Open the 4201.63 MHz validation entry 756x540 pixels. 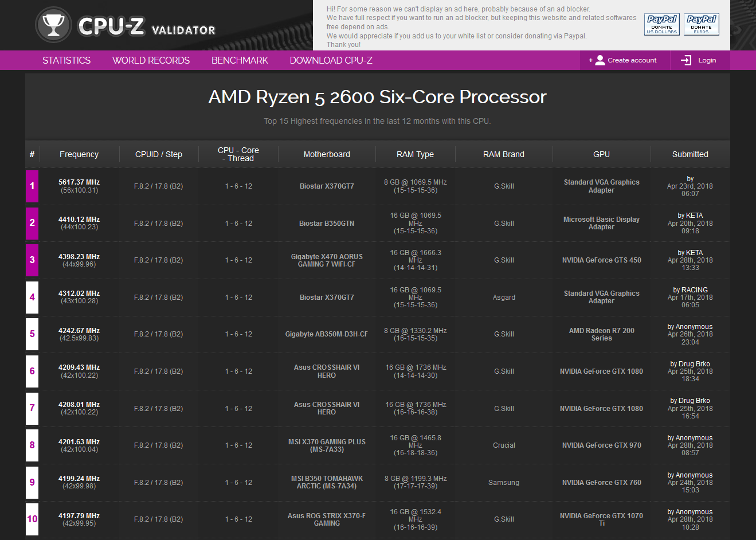[79, 442]
